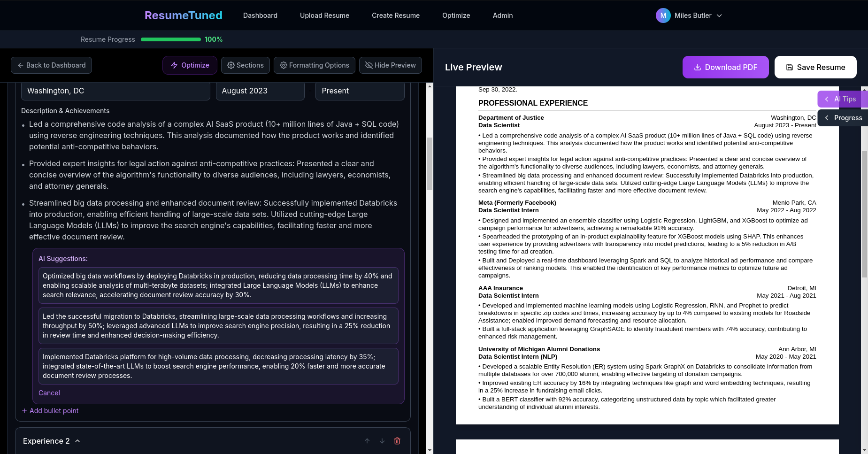
Task: Click the Miles Butler avatar icon
Action: (x=663, y=15)
